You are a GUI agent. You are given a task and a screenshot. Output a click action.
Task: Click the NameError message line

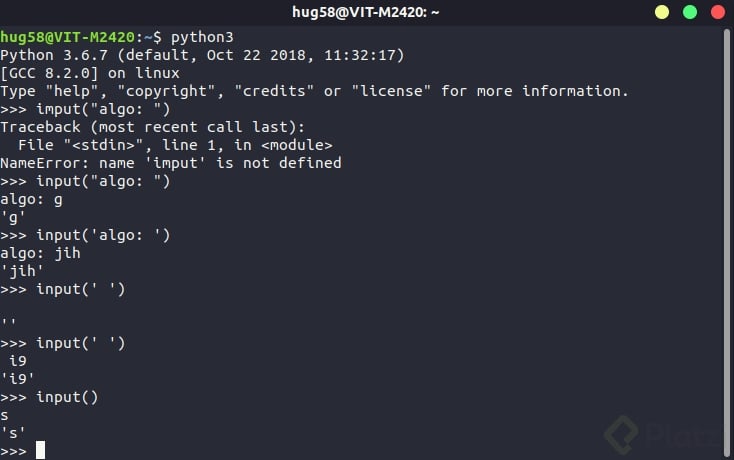click(171, 163)
